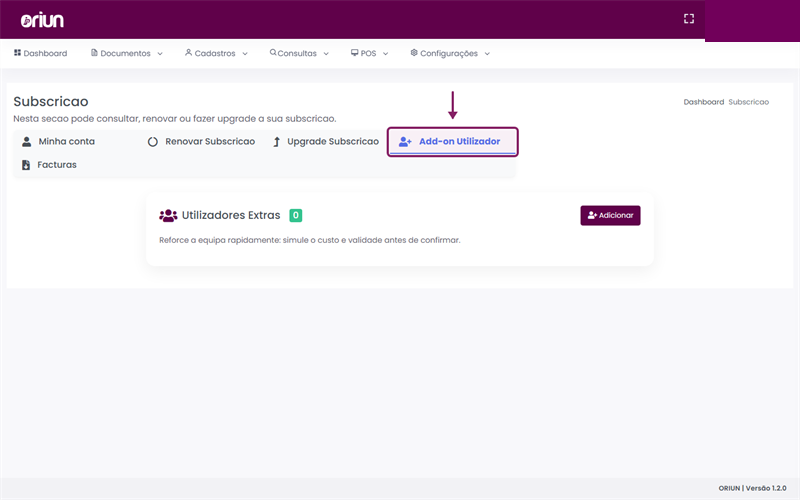Open the POS menu
Image resolution: width=800 pixels, height=500 pixels.
(x=369, y=53)
